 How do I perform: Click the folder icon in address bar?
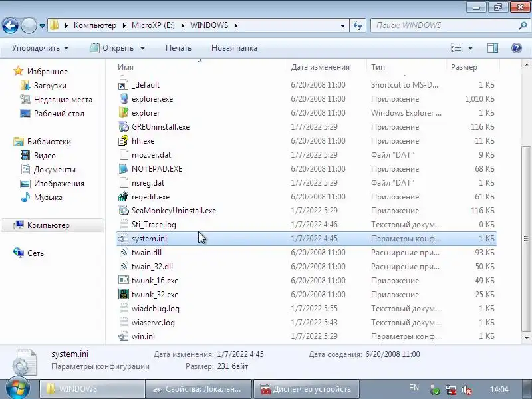54,25
